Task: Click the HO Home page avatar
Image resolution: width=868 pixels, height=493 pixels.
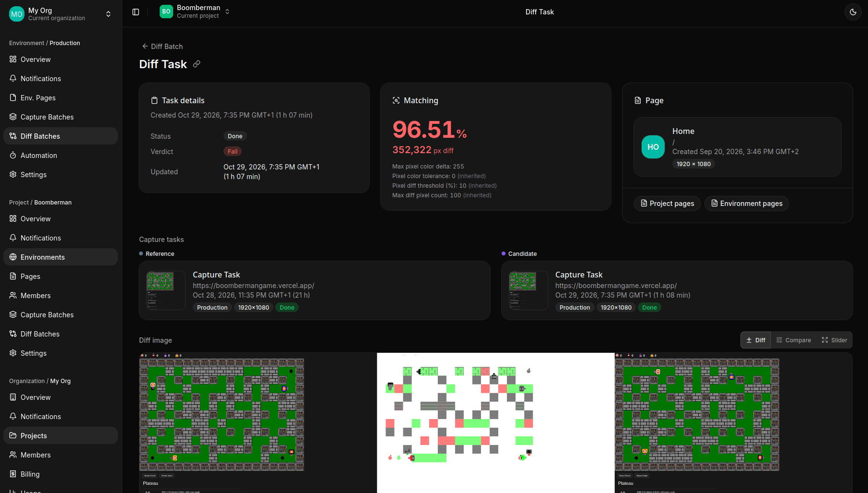Action: [653, 147]
